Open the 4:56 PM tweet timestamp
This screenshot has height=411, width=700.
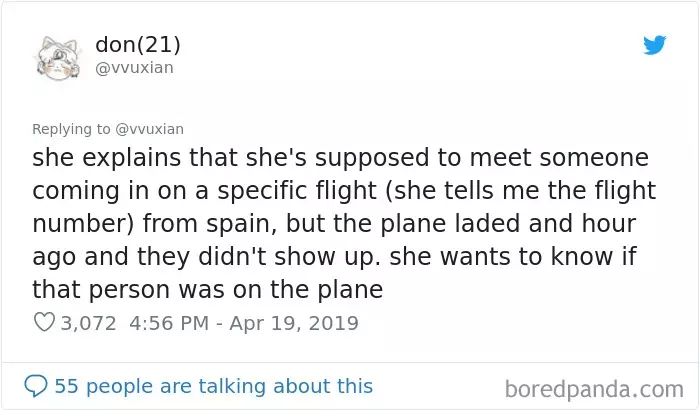(169, 323)
